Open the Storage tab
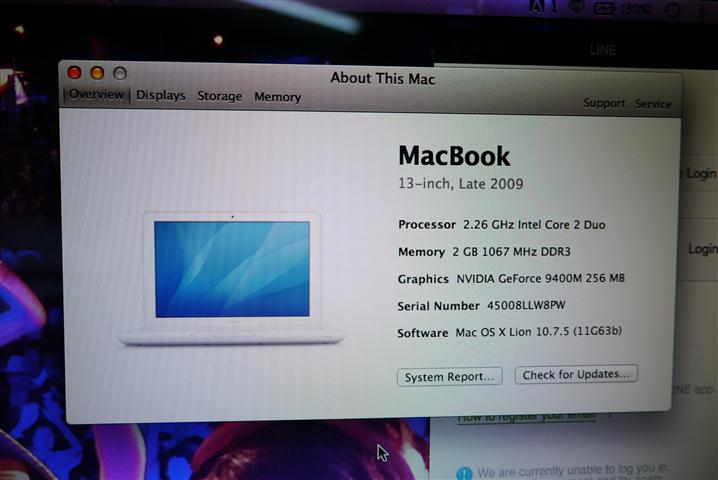The height and width of the screenshot is (480, 718). [219, 96]
